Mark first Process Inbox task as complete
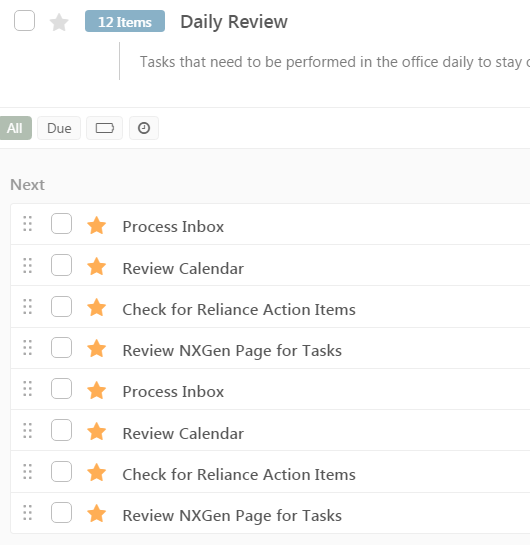This screenshot has height=545, width=530. pyautogui.click(x=62, y=223)
